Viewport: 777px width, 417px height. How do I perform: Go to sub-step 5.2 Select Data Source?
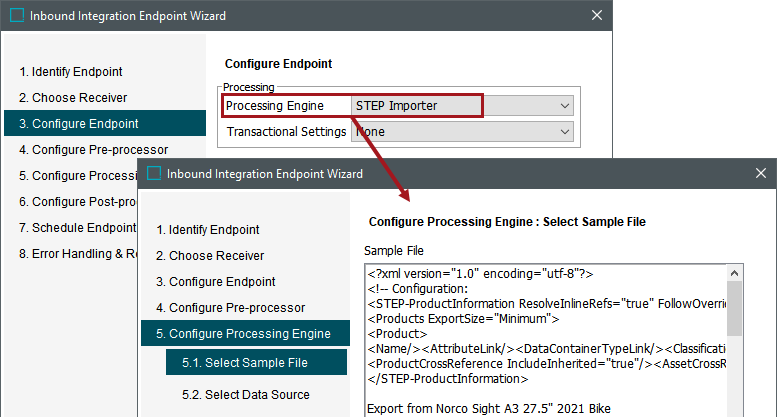click(245, 394)
